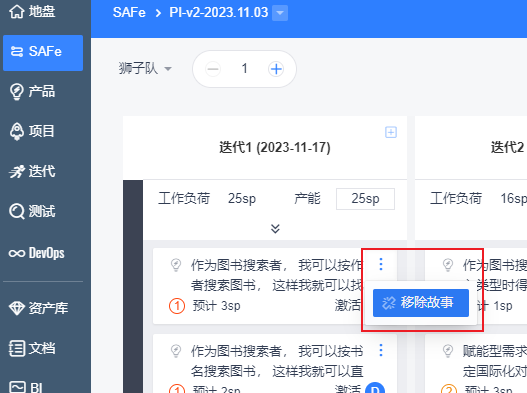
Task: Click the 激活 status of first story
Action: click(348, 305)
